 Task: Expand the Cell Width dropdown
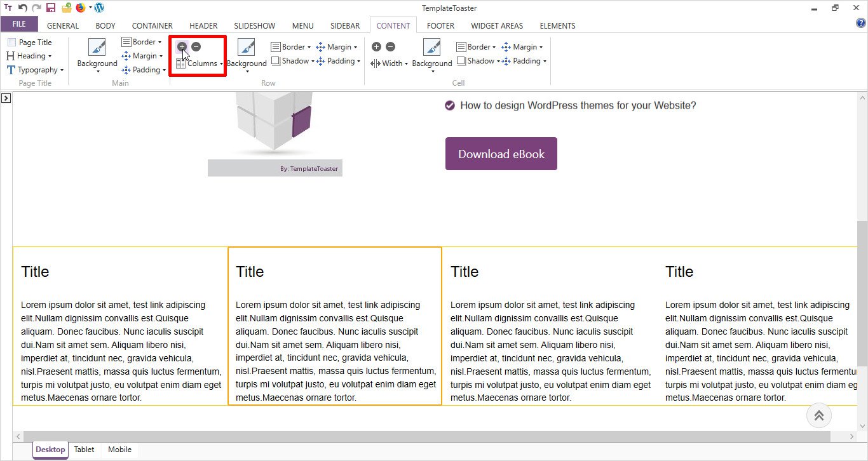[389, 63]
